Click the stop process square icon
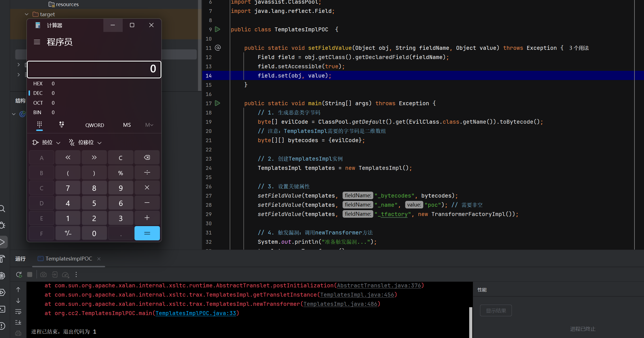644x338 pixels. point(30,274)
